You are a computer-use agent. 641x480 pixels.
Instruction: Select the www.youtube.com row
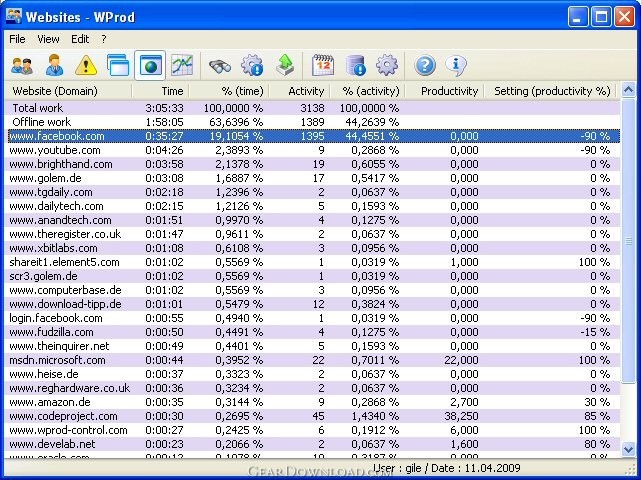click(x=313, y=150)
